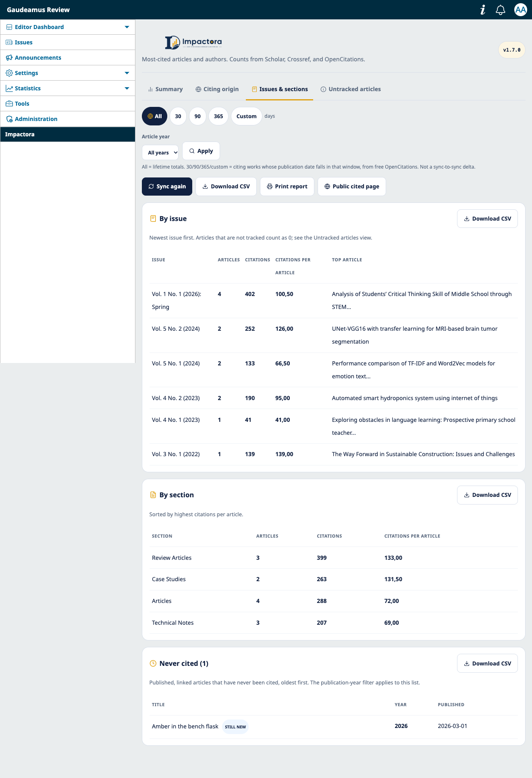Click the printer icon on Print report

coord(270,186)
